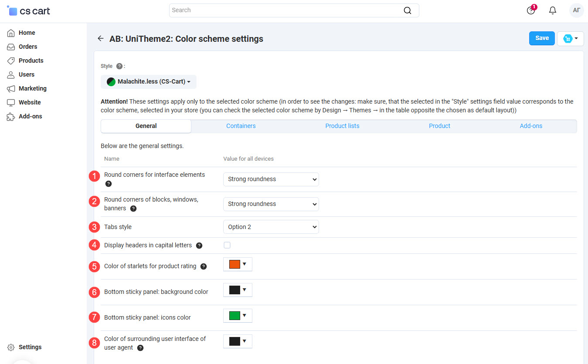Switch to the Containers tab
The height and width of the screenshot is (364, 588).
241,126
